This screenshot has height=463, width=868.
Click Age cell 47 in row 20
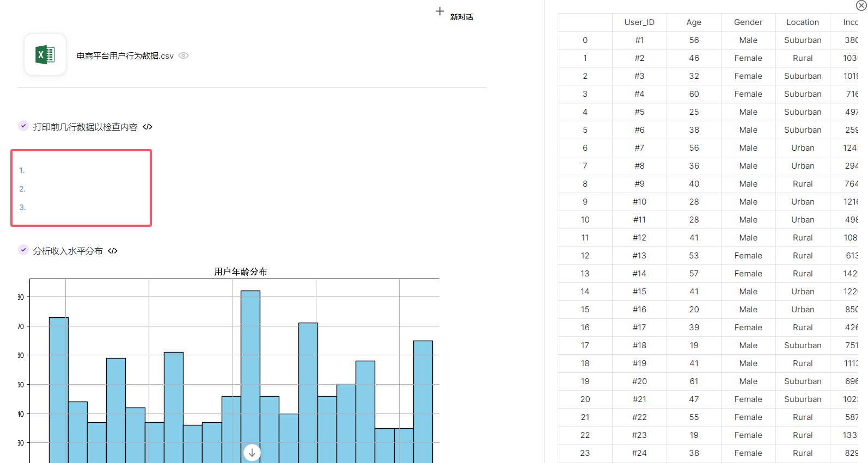click(694, 399)
